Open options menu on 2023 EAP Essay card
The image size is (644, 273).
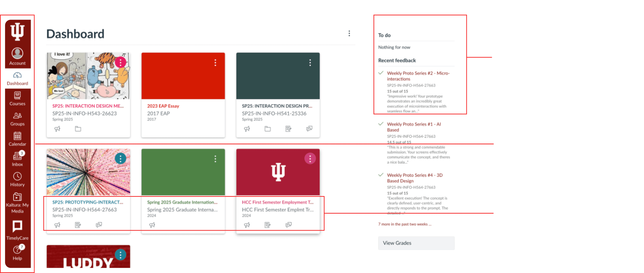tap(215, 63)
